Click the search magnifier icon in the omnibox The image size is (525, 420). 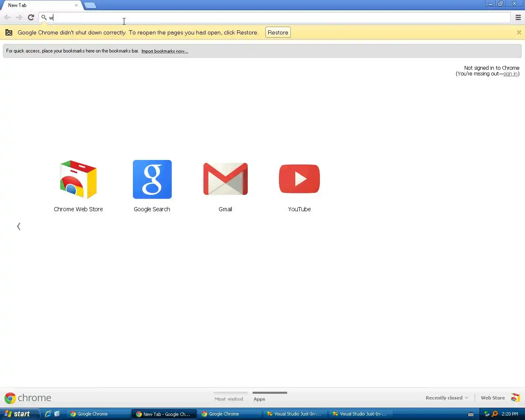point(44,18)
